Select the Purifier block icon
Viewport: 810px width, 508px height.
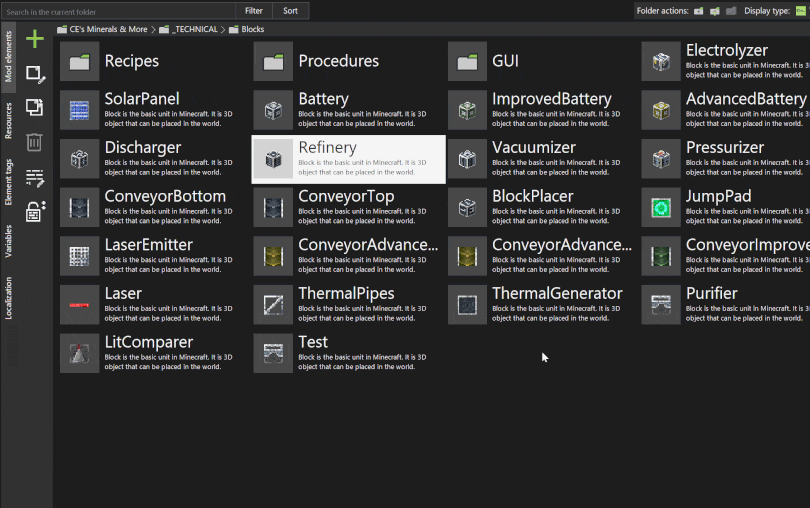tap(661, 305)
